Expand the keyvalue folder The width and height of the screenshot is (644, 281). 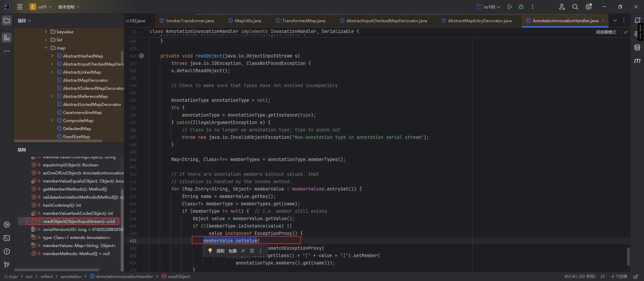tap(46, 32)
